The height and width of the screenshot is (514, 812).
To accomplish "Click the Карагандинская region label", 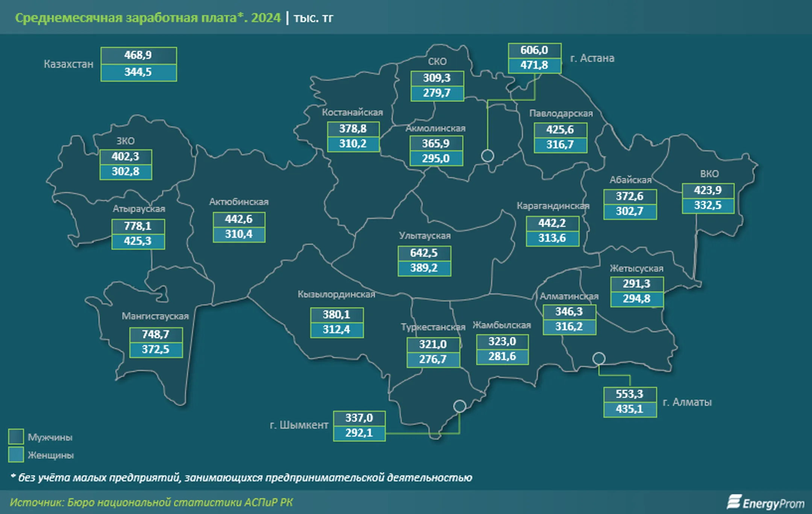I will point(553,206).
